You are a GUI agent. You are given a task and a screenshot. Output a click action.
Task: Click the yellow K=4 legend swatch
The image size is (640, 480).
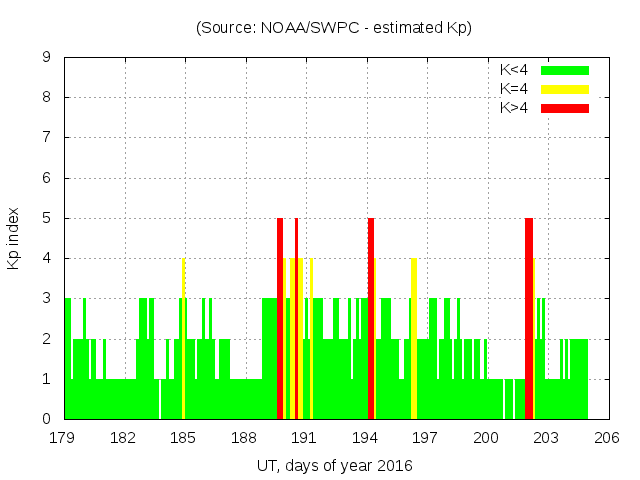coord(565,89)
